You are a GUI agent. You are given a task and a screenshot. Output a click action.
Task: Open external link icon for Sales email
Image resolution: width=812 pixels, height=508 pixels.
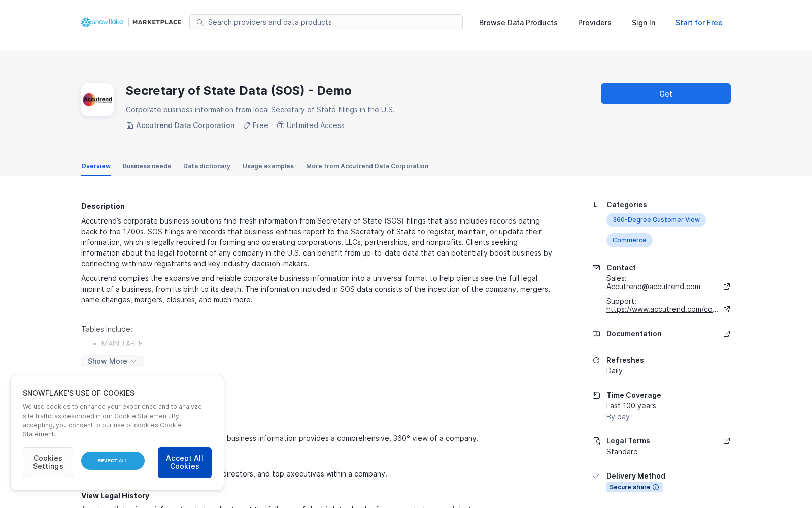tap(727, 287)
